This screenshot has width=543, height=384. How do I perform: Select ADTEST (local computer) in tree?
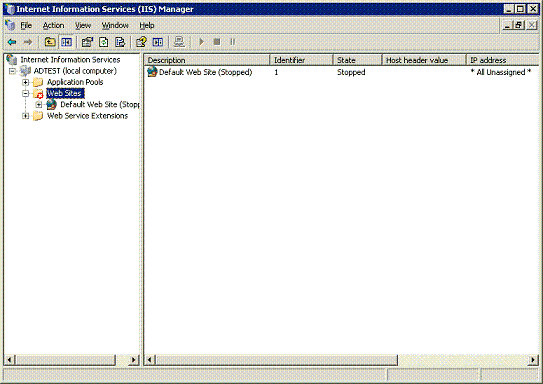75,71
